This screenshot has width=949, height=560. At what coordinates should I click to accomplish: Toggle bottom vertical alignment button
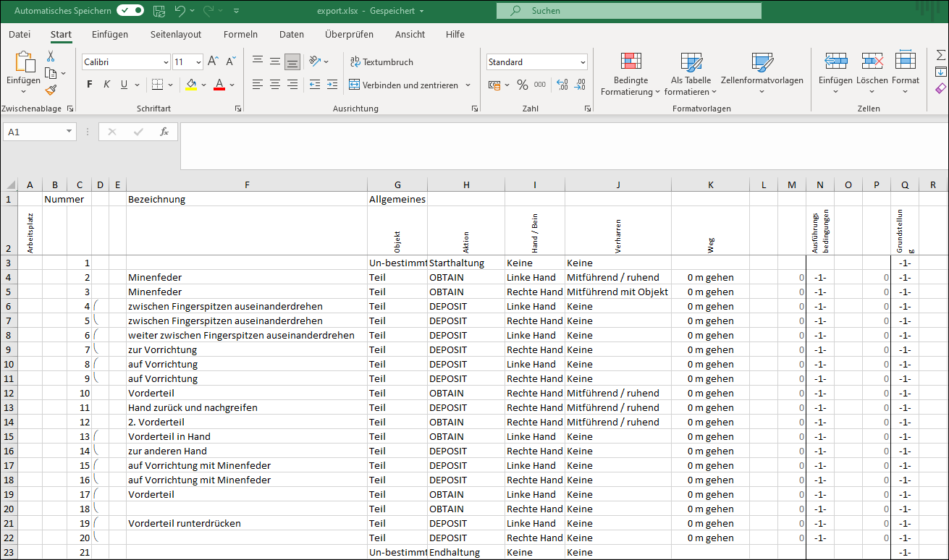pos(292,61)
